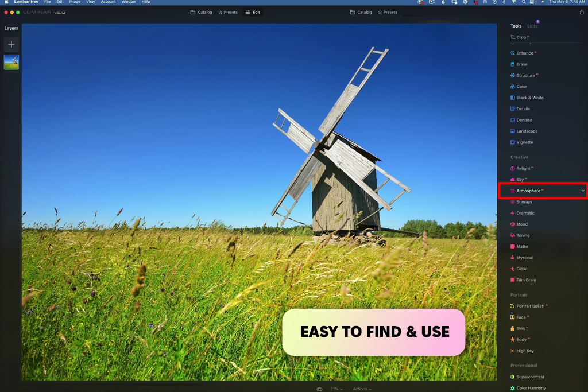Click the share/export icon in the top-right corner
Screen dimensions: 588x392
(x=582, y=12)
